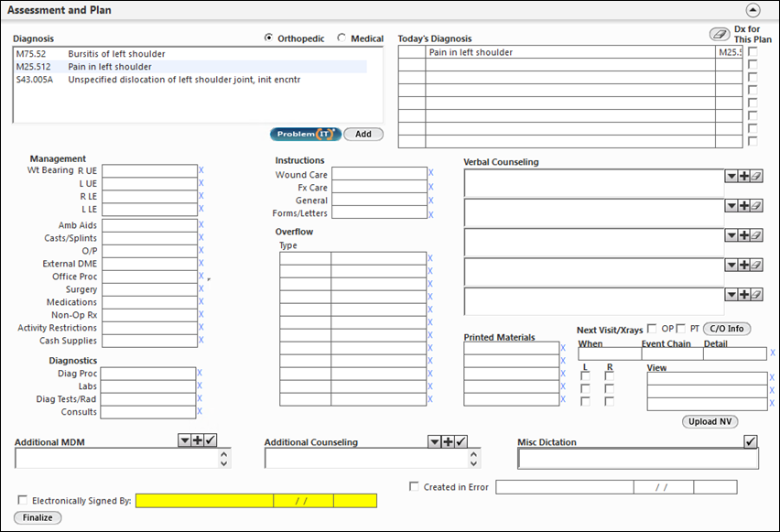Screen dimensions: 780x532
Task: Click the Event Chain field
Action: [x=673, y=353]
